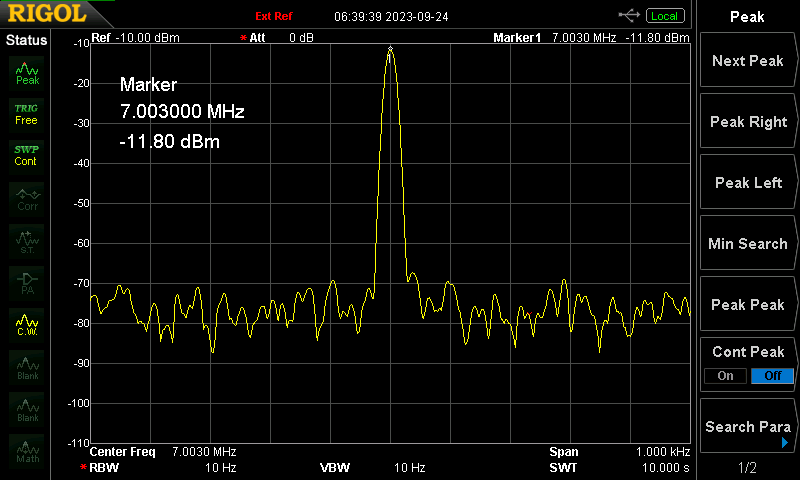Select the Peak Right softkey
Viewport: 800px width, 480px height.
[x=748, y=121]
